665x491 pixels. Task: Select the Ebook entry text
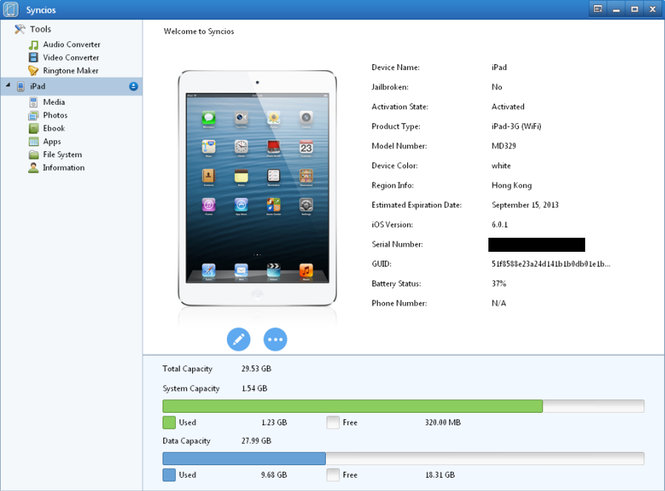pyautogui.click(x=54, y=128)
